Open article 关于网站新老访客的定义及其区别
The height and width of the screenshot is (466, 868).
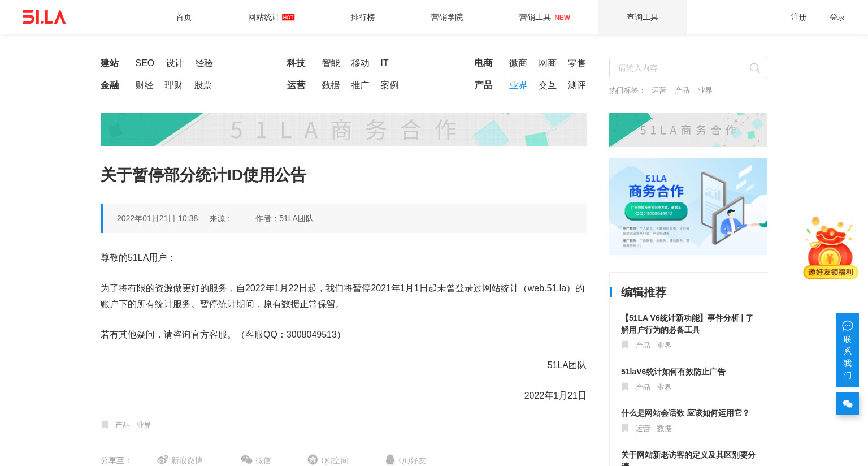(x=688, y=458)
